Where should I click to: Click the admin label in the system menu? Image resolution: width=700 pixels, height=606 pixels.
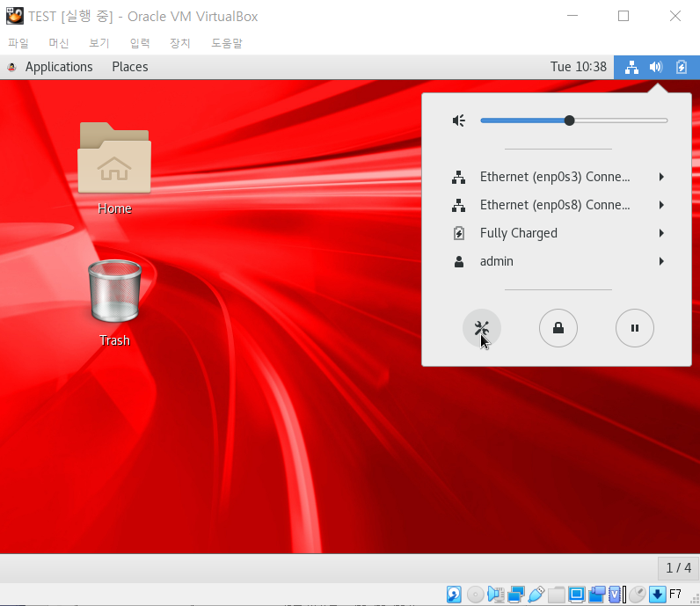[x=497, y=261]
